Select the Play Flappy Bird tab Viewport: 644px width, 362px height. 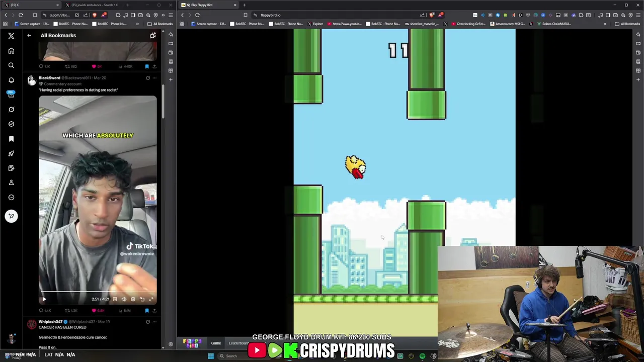[209, 5]
